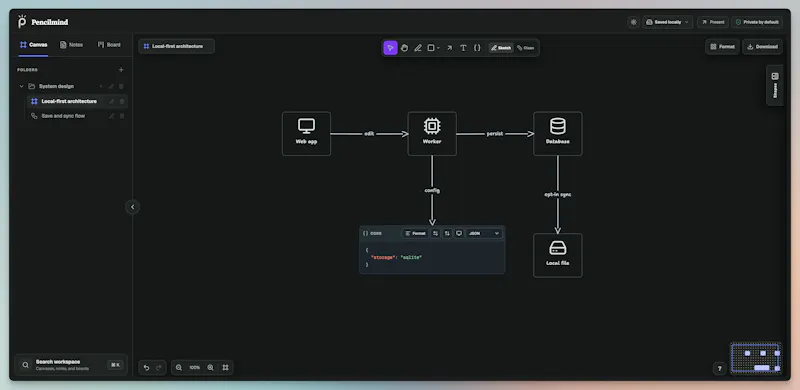Collapse the System design folder
The image size is (800, 390).
[21, 86]
